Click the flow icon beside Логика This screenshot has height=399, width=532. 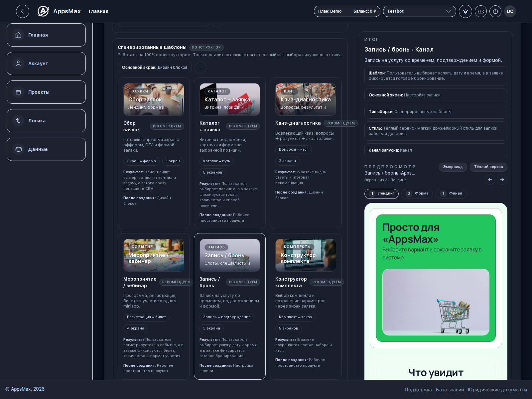pos(18,121)
